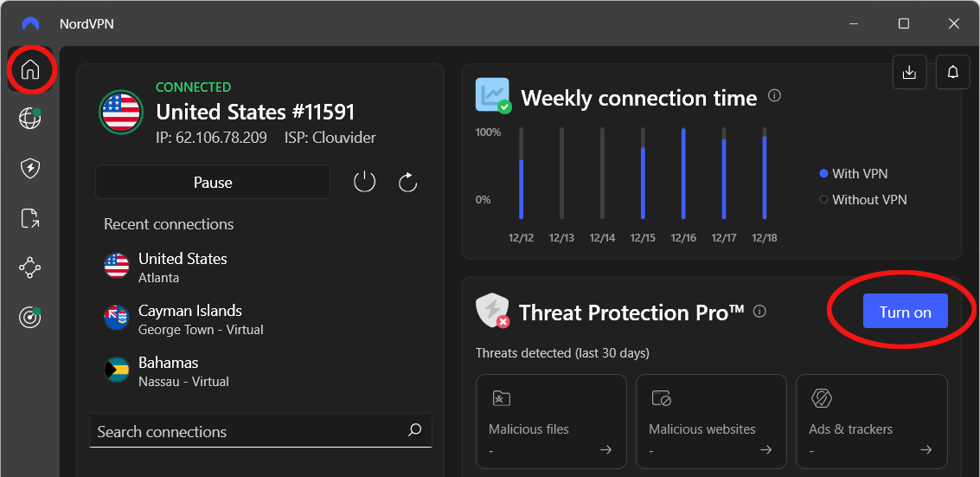The image size is (980, 477).
Task: Click the 12/15 date label
Action: click(x=643, y=237)
